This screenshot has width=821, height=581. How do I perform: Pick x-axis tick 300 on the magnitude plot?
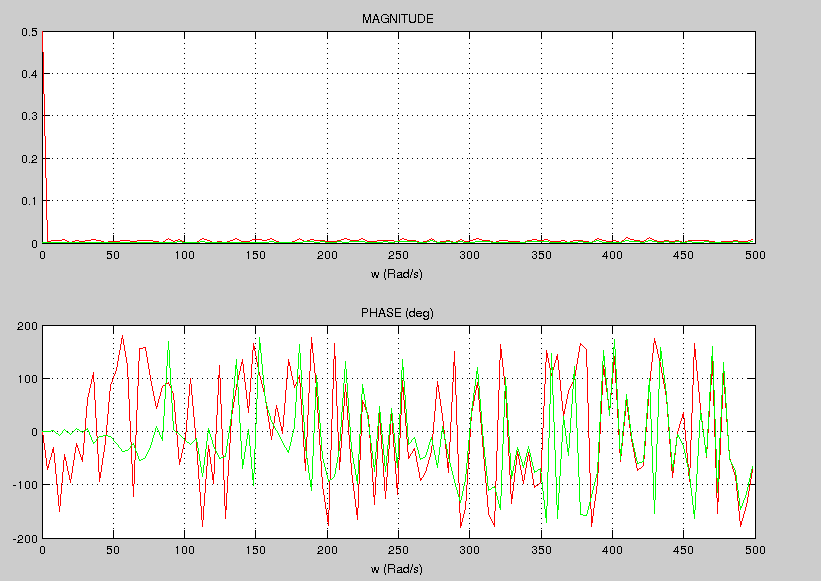[x=470, y=255]
